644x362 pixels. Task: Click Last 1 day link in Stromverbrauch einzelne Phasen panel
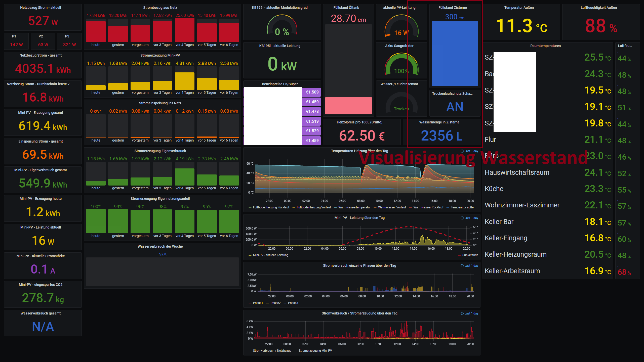[471, 266]
